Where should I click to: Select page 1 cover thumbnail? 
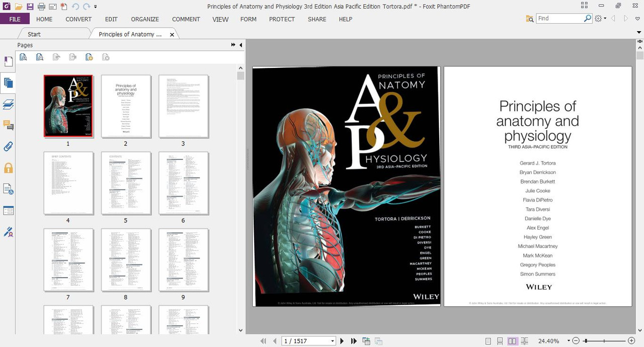click(68, 106)
